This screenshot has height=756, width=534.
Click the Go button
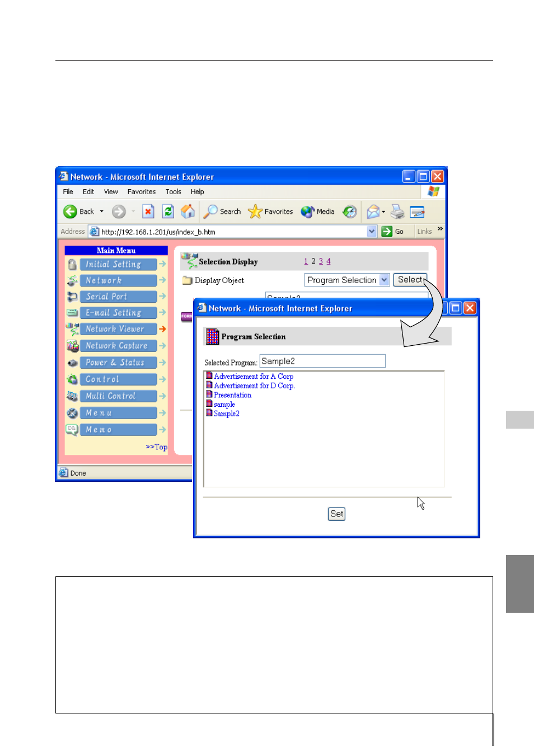393,232
